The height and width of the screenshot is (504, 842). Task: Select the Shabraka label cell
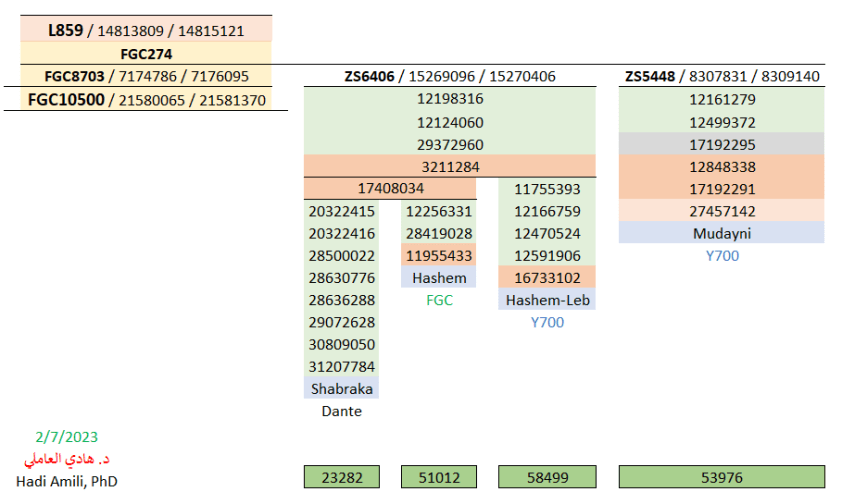(x=341, y=389)
